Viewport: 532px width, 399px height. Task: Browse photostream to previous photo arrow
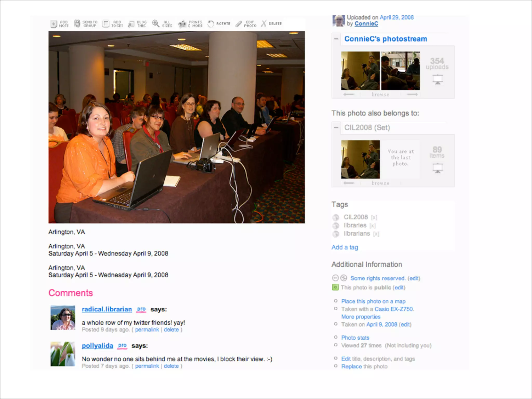(x=349, y=95)
